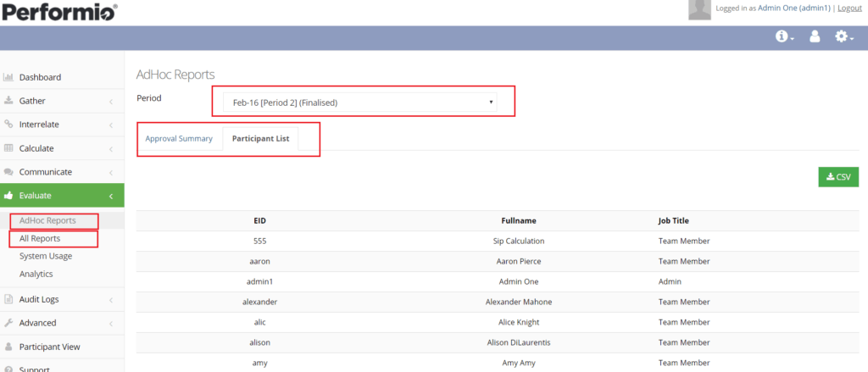Viewport: 868px width, 372px height.
Task: Click the name 'Sip Calculation'
Action: [x=519, y=242]
